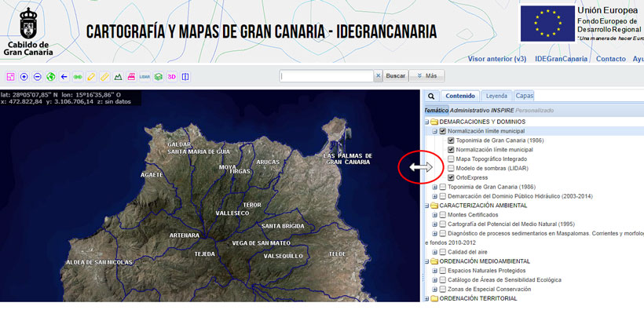The height and width of the screenshot is (310, 644).
Task: Collapse the ORDENACIÓN MEDIOAMBIENTAL group
Action: click(x=426, y=261)
